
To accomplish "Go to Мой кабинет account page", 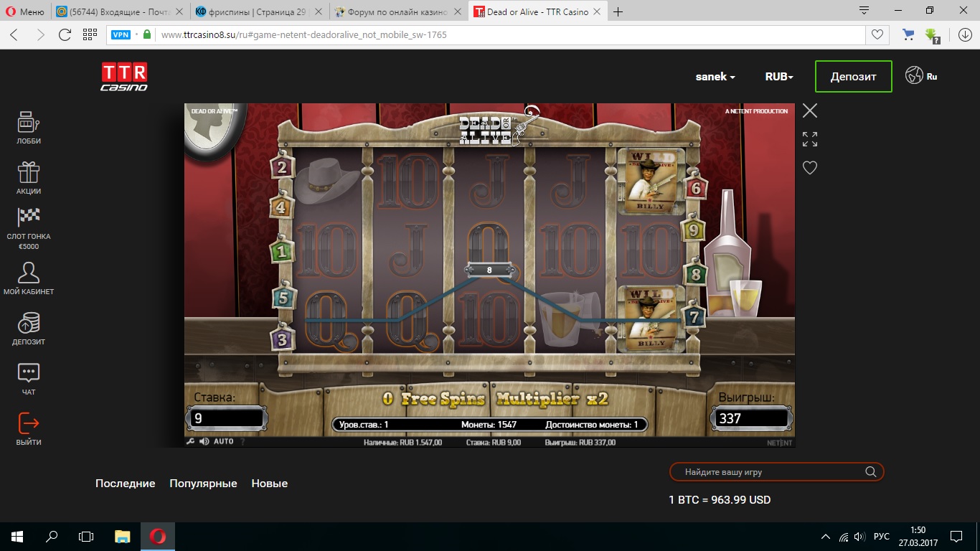I will click(29, 278).
